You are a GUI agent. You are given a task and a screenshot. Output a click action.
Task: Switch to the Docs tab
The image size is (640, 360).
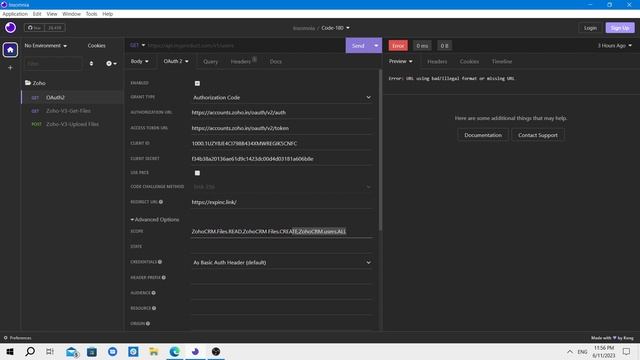[x=276, y=62]
